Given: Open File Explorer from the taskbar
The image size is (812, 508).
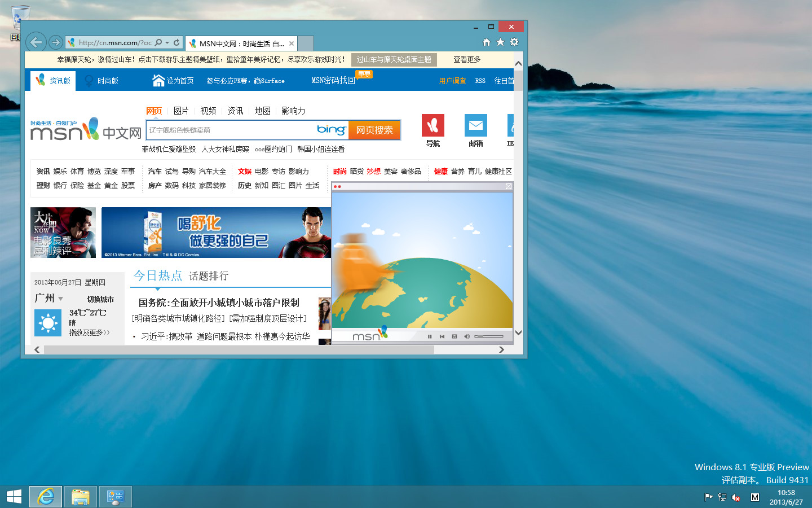Looking at the screenshot, I should click(x=81, y=497).
